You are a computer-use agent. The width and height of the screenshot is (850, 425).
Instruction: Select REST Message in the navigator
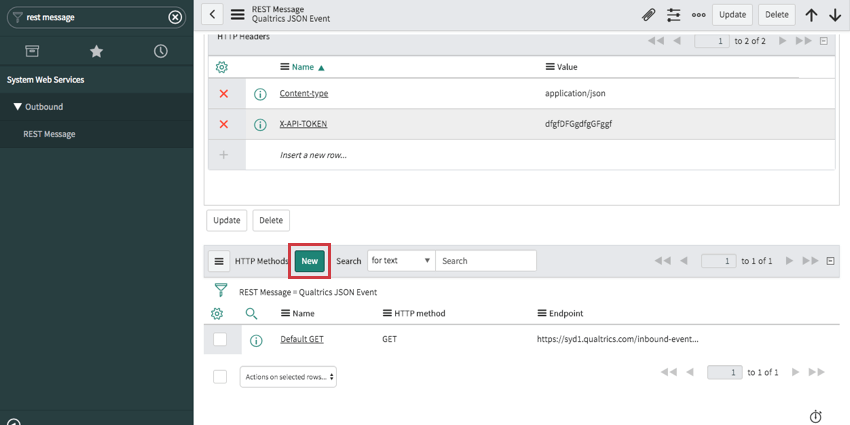tap(49, 134)
